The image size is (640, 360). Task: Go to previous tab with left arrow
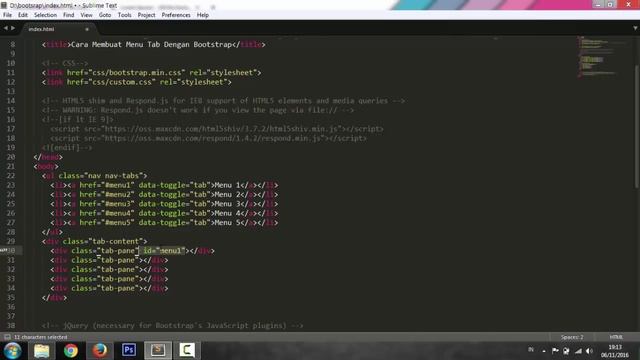click(6, 28)
